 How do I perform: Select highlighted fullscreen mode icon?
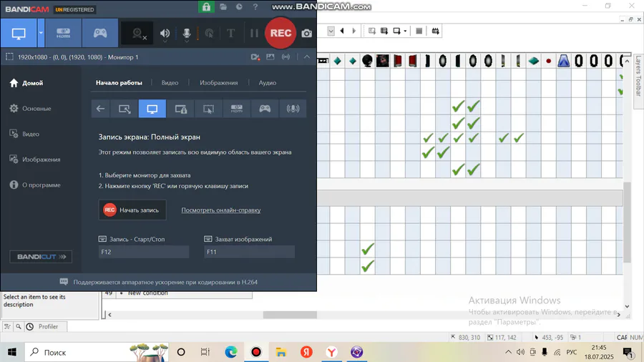pos(152,109)
